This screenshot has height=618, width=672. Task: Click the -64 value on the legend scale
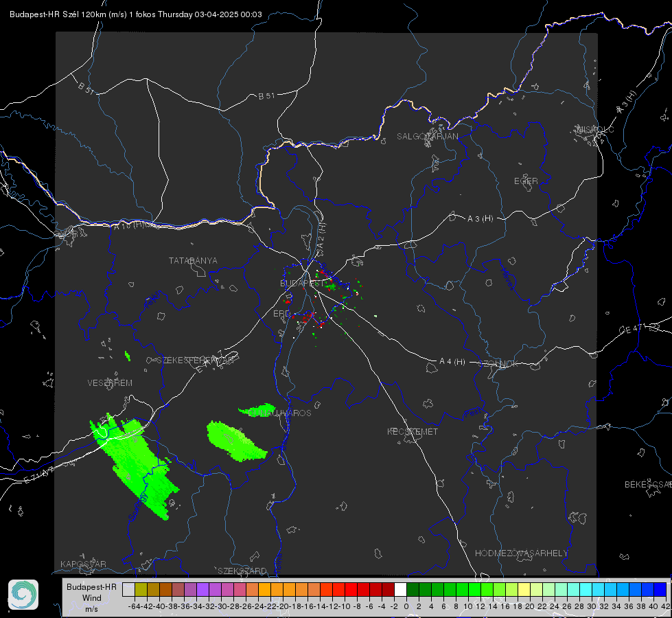point(135,606)
